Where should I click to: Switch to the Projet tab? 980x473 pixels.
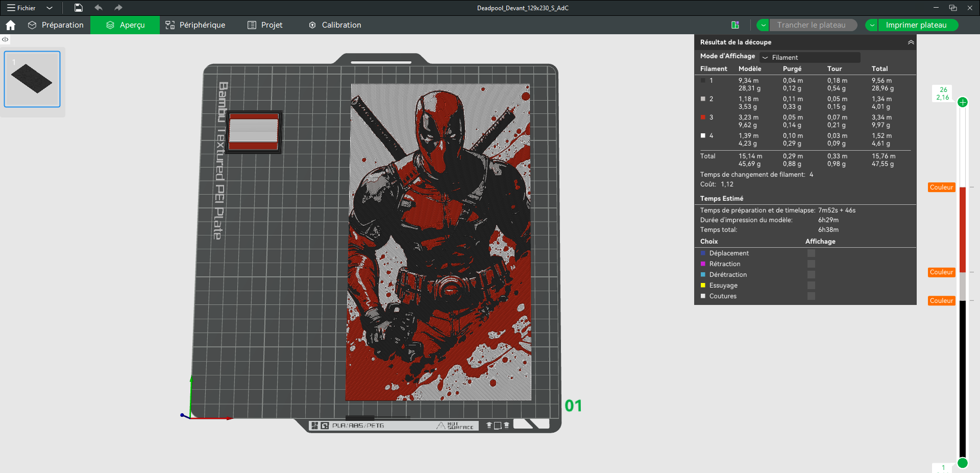265,25
